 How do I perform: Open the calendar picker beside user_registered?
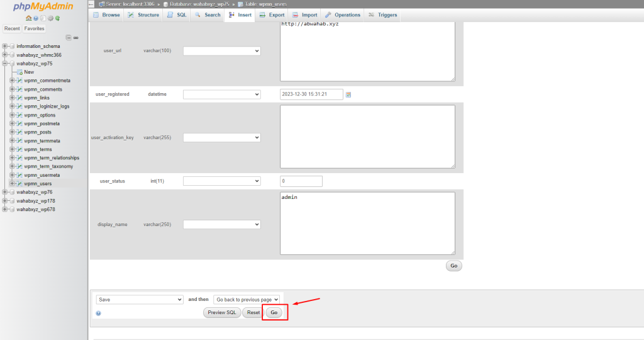tap(348, 94)
